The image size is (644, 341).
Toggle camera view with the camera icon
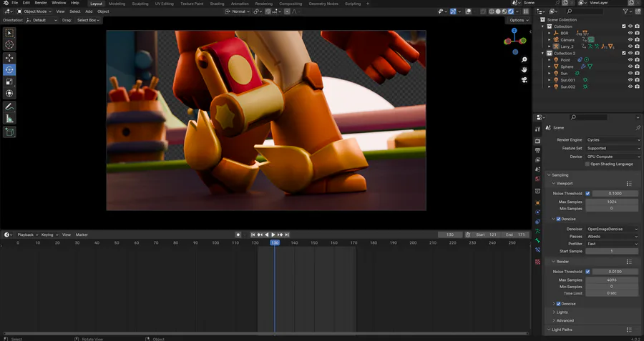525,80
